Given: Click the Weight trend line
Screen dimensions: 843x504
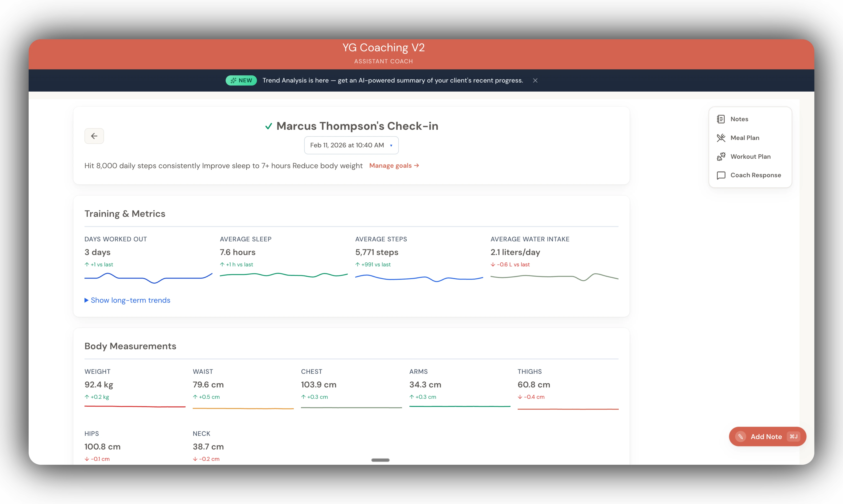Looking at the screenshot, I should (135, 406).
